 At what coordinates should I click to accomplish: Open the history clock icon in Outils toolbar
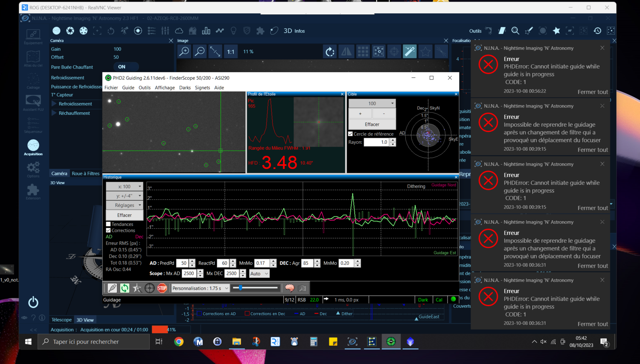click(597, 31)
